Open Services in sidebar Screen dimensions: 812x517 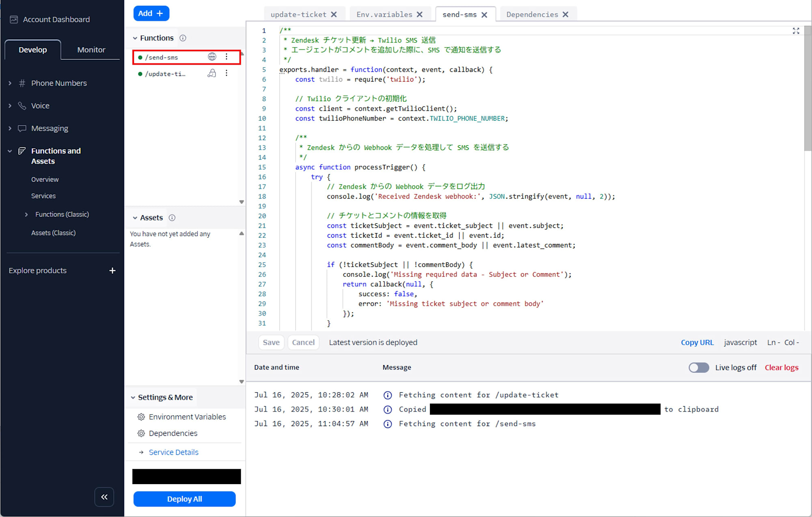click(43, 196)
